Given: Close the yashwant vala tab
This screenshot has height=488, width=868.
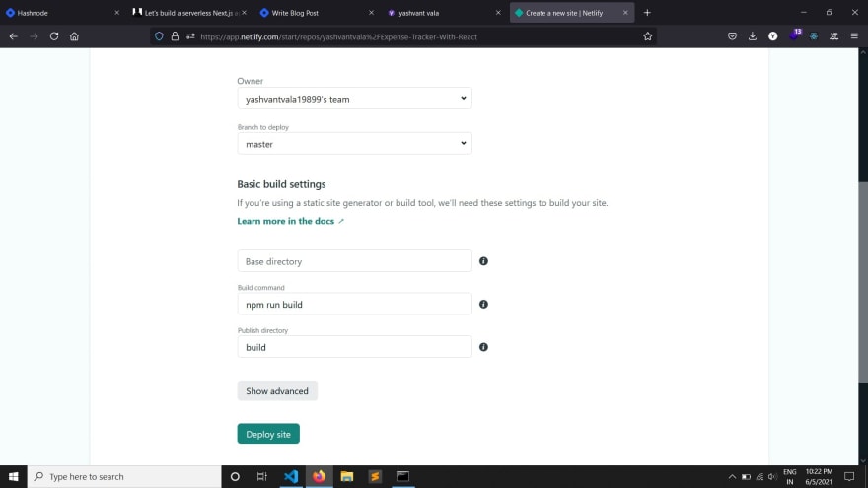Looking at the screenshot, I should click(x=498, y=12).
